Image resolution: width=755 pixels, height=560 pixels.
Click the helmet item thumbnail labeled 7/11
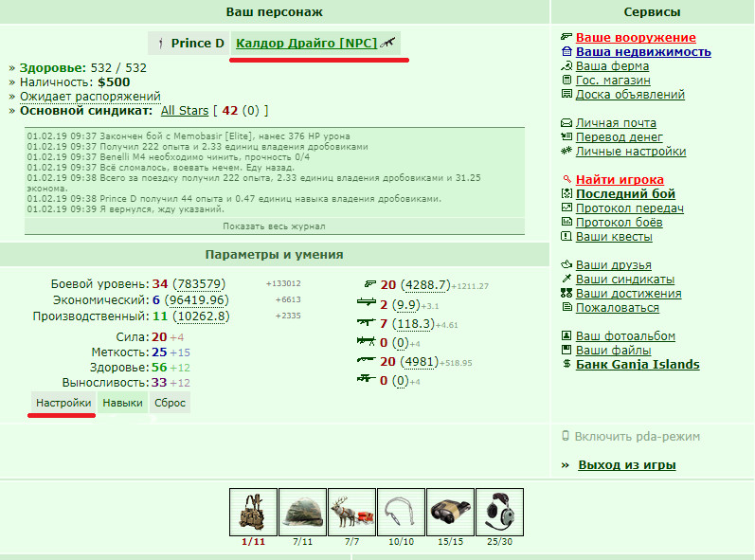click(302, 512)
